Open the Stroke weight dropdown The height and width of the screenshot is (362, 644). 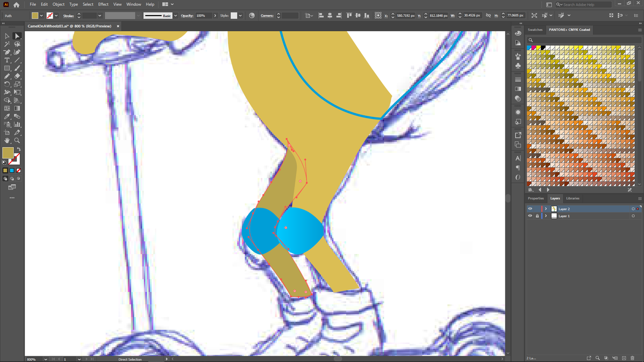[99, 16]
